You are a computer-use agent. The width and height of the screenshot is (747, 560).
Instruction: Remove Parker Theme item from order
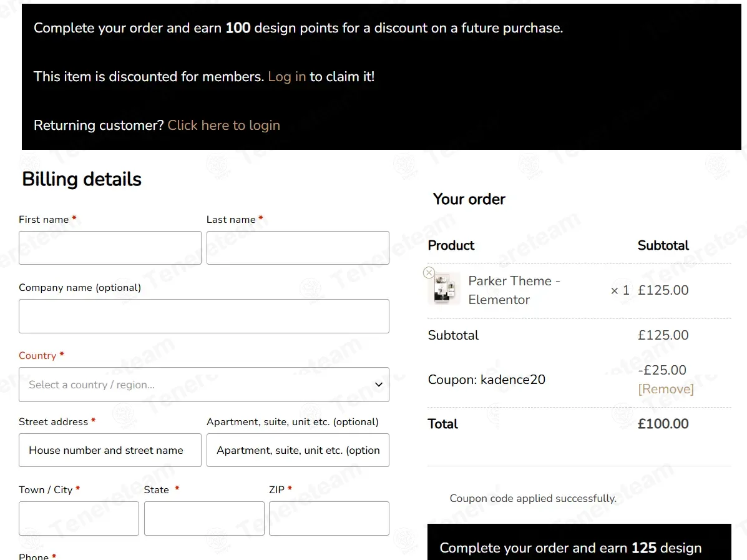[429, 273]
